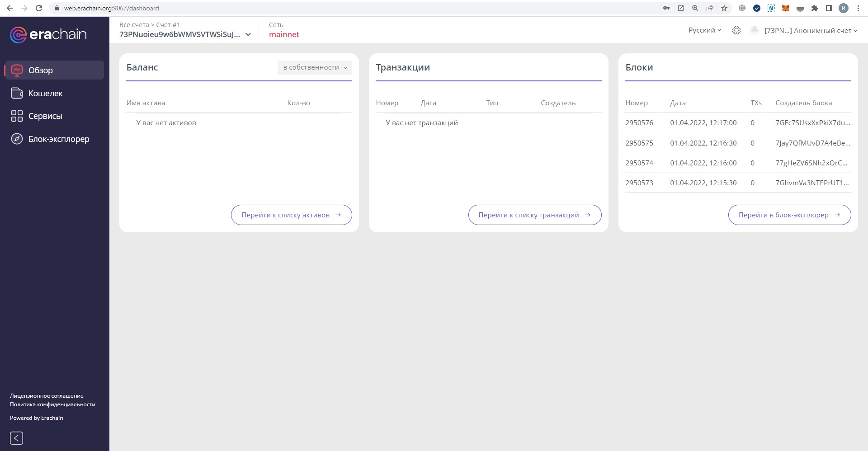Viewport: 868px width, 451px height.
Task: Open the MetaMask fox extension icon
Action: [786, 8]
